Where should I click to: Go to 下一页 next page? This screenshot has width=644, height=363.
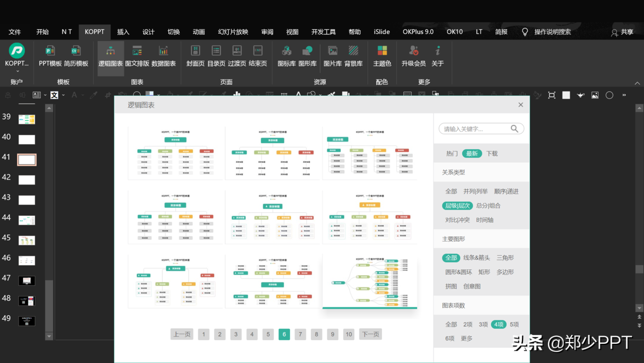coord(370,334)
